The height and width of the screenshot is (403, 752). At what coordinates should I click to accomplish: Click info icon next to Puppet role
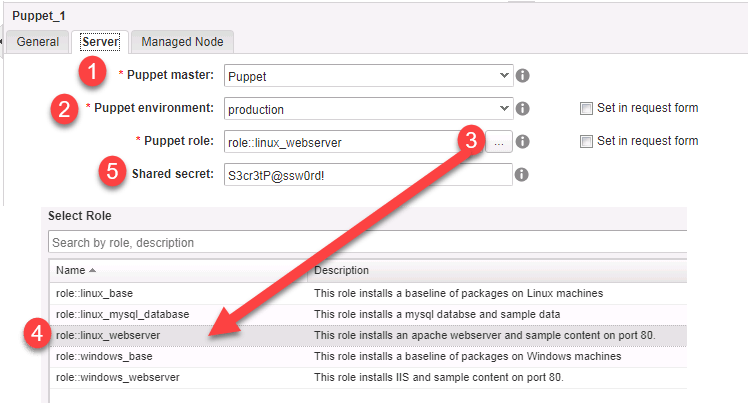click(x=522, y=142)
